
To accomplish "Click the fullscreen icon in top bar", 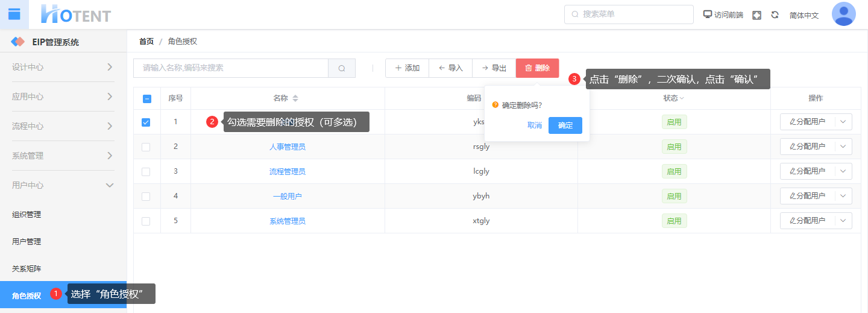I will 756,15.
